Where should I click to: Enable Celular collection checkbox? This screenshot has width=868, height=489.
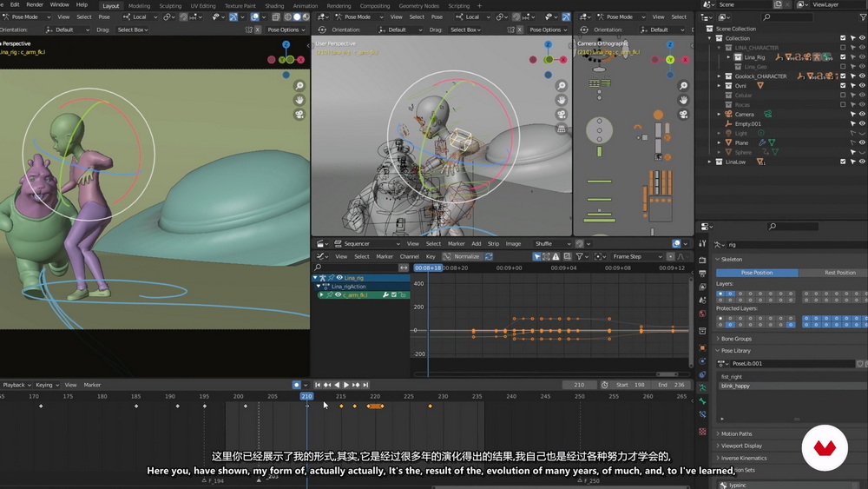pyautogui.click(x=843, y=96)
